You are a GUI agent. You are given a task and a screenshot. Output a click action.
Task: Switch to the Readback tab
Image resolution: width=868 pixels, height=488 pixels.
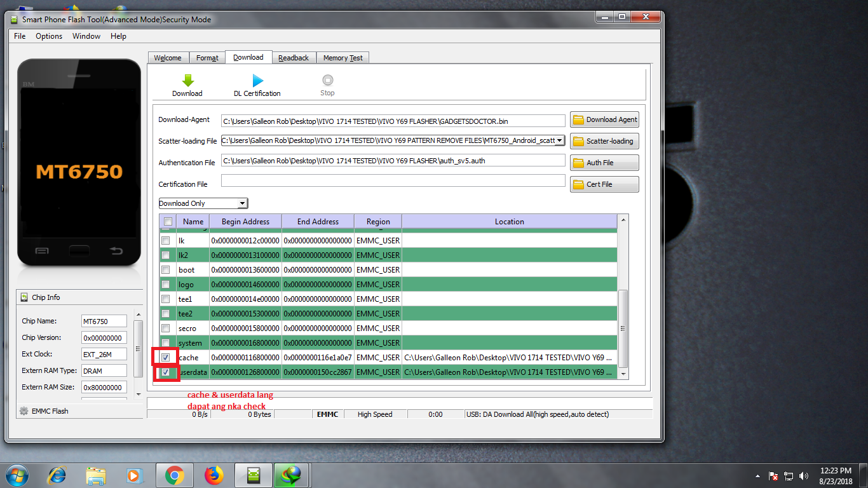[294, 58]
